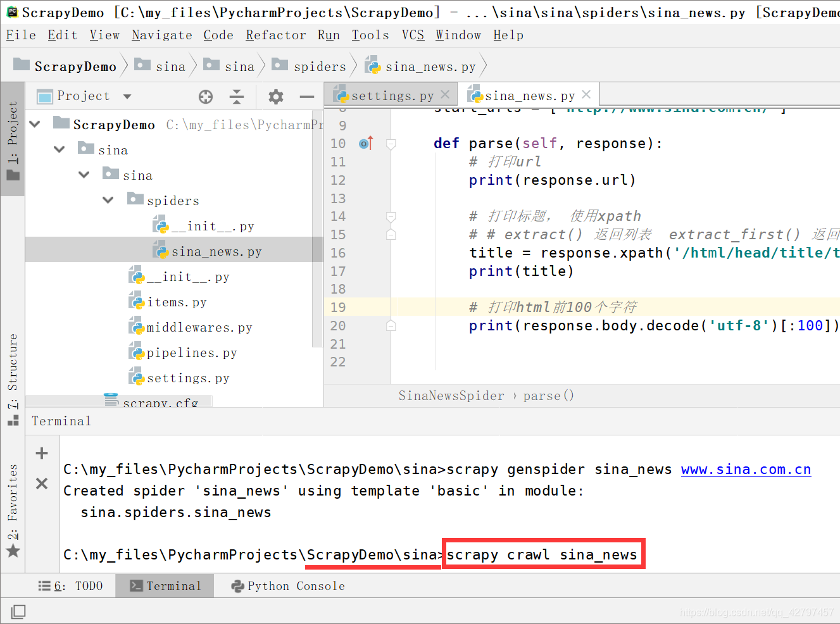This screenshot has width=840, height=624.
Task: Click the Project tree vertical scrollbar
Action: click(318, 228)
